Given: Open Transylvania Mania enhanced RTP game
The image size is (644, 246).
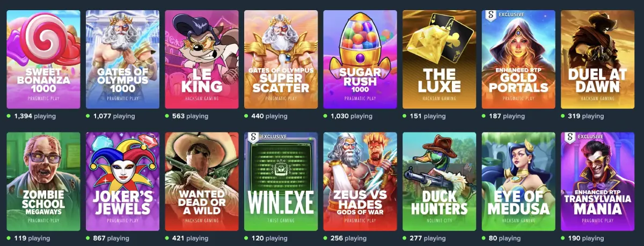Looking at the screenshot, I should click(x=598, y=182).
